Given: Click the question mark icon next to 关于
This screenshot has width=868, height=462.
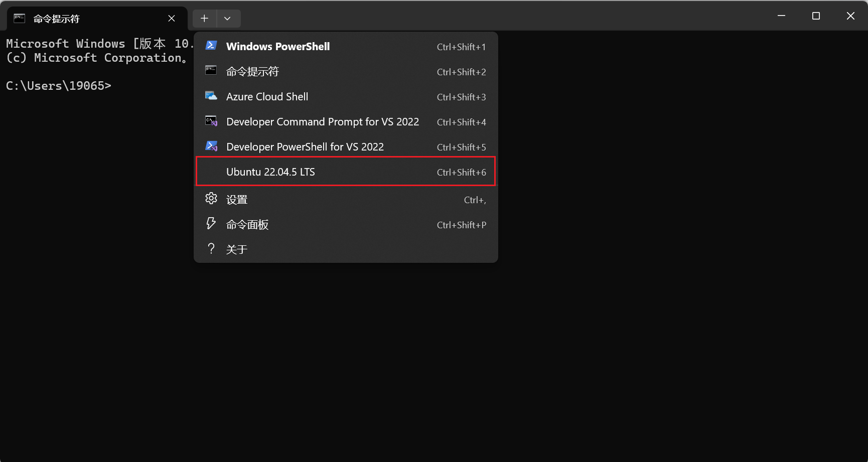Looking at the screenshot, I should click(x=211, y=248).
